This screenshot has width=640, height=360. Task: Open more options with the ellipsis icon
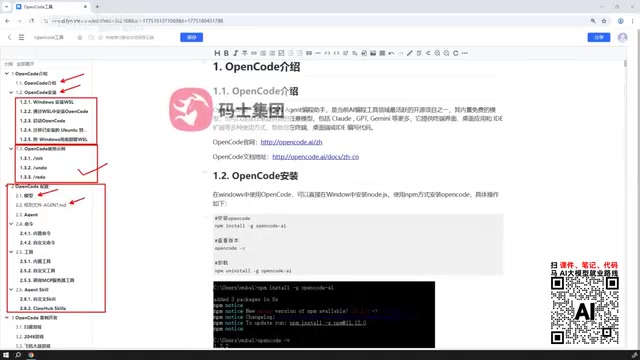[465, 53]
